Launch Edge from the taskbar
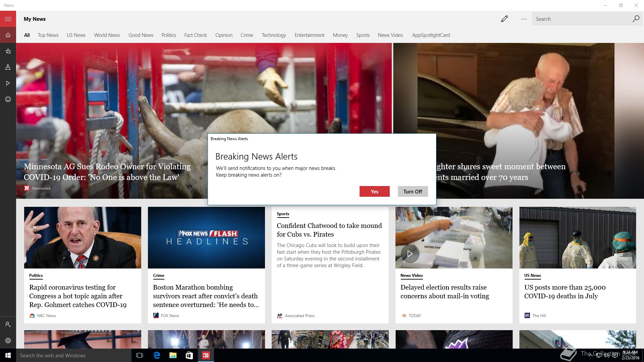Screen dimensions: 644x362 156,355
